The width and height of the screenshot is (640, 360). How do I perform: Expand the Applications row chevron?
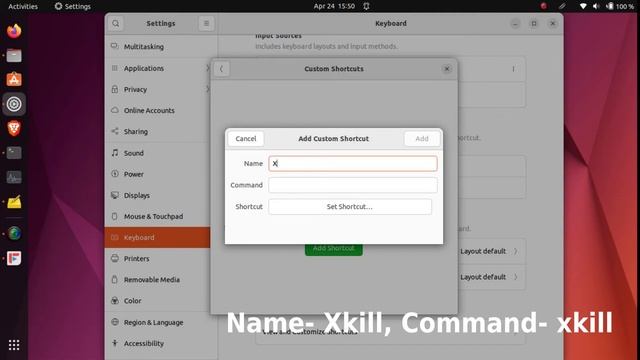207,68
